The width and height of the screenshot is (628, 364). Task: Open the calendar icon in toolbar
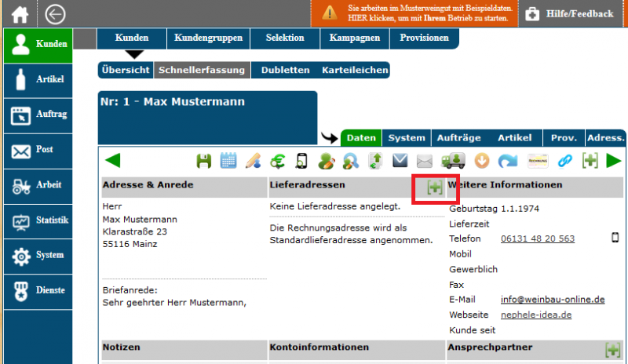click(x=228, y=161)
